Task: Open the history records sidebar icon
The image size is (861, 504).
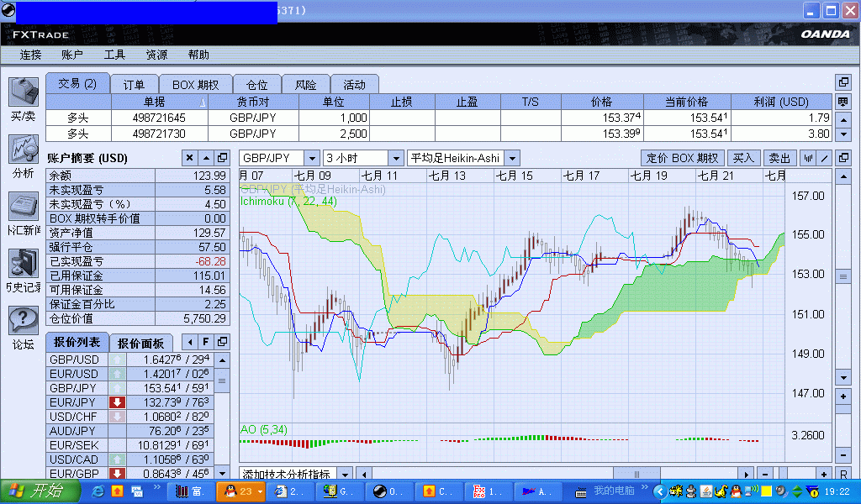Action: pos(23,264)
